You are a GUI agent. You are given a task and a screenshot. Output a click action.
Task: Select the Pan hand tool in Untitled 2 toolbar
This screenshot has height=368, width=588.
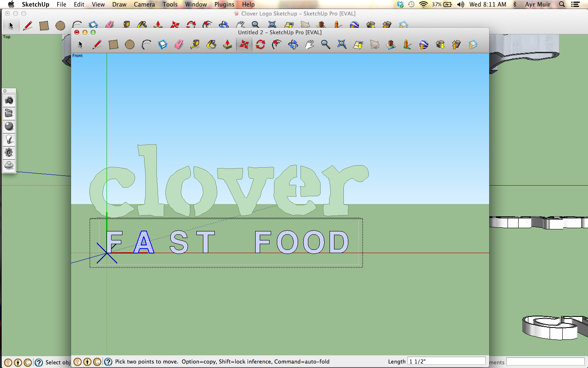coord(310,45)
